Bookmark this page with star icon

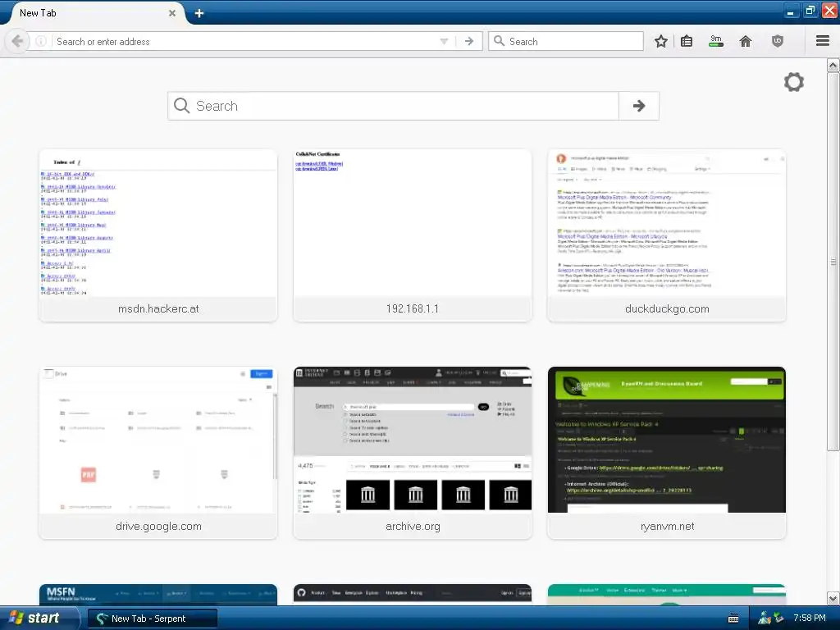[661, 41]
